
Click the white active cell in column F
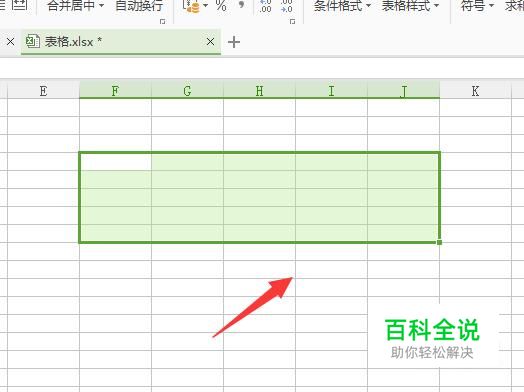tap(116, 161)
